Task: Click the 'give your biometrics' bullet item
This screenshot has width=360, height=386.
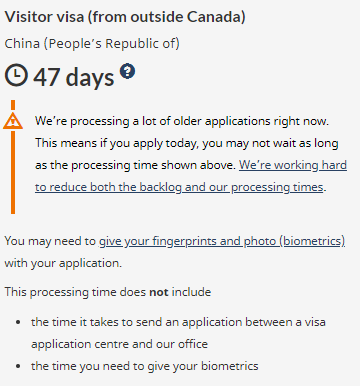Action: [145, 366]
